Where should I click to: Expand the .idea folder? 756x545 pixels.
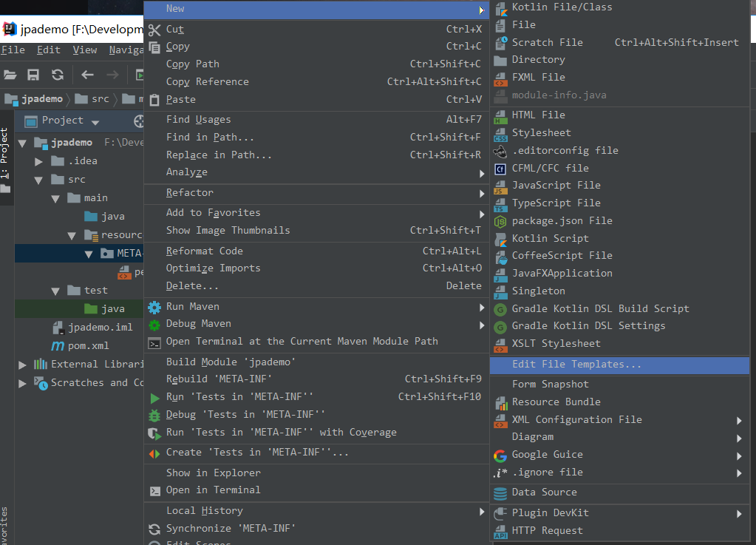39,161
